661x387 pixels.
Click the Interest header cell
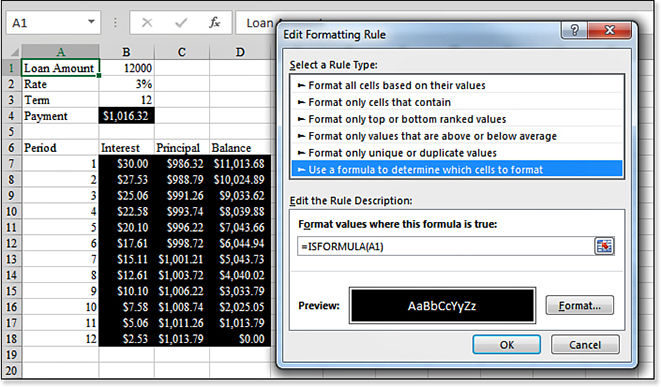pos(126,148)
